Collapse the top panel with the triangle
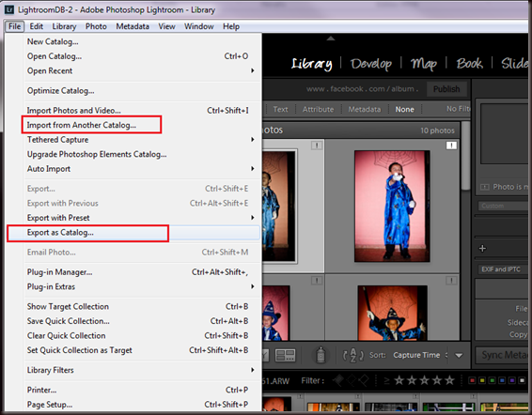The height and width of the screenshot is (415, 532). click(x=331, y=38)
